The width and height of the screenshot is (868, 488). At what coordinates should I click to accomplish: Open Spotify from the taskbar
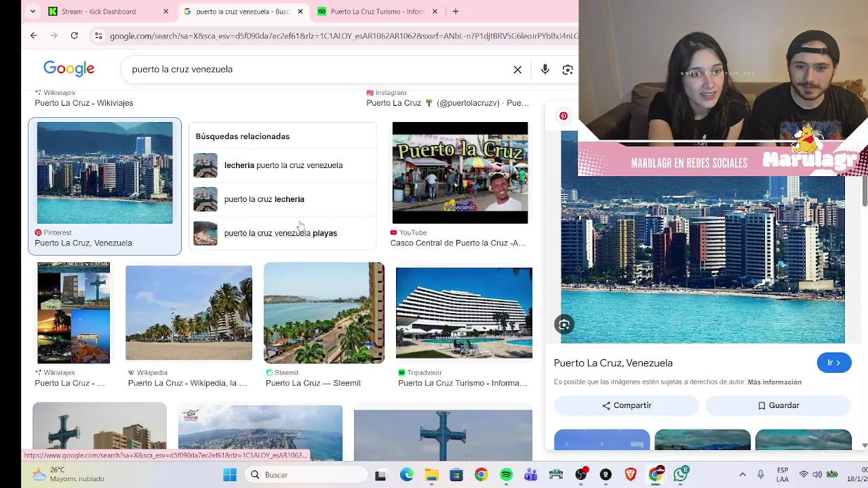[506, 474]
